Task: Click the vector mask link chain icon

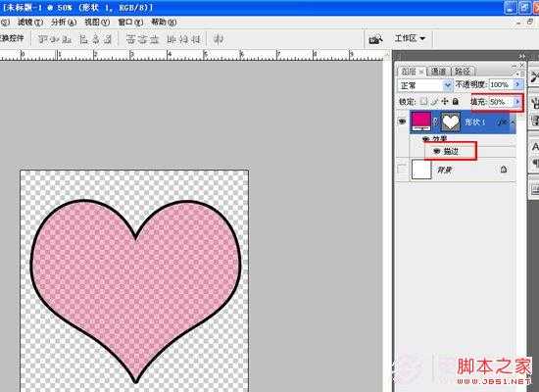Action: point(436,122)
